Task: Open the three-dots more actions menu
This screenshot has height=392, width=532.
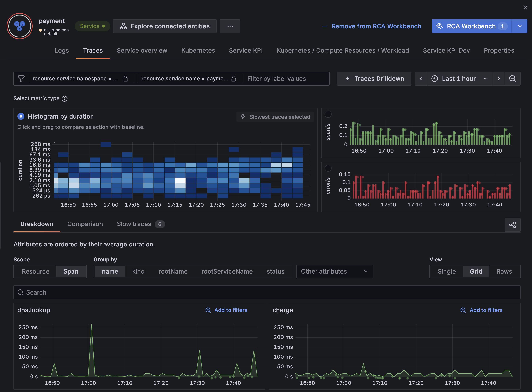Action: click(x=230, y=26)
